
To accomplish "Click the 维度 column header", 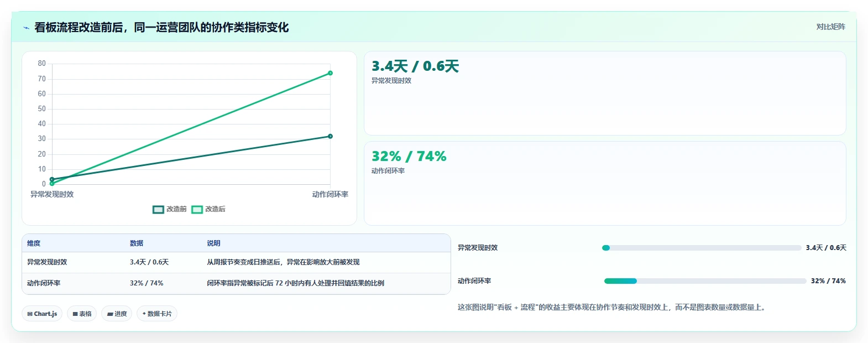I will (34, 243).
